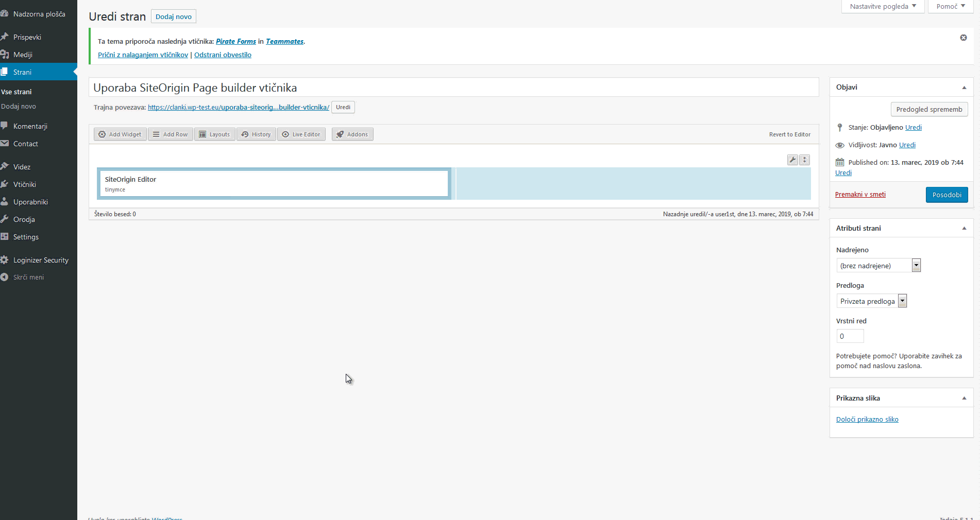
Task: Open the Vtičniki menu item
Action: click(39, 184)
